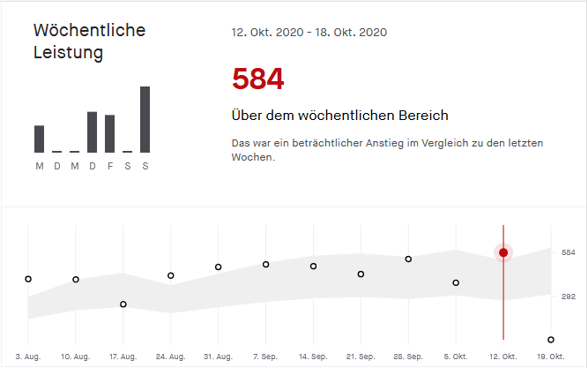
Task: Click the 292 axis label on the chart
Action: 568,297
